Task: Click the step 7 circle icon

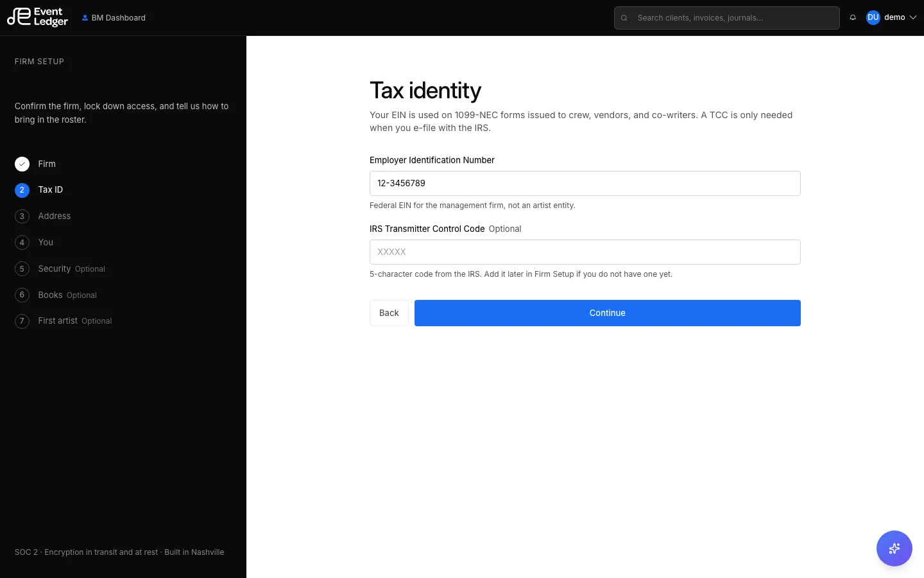Action: (x=22, y=321)
